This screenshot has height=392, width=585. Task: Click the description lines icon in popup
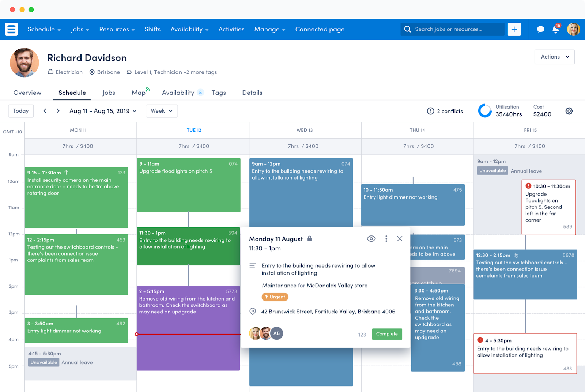252,265
